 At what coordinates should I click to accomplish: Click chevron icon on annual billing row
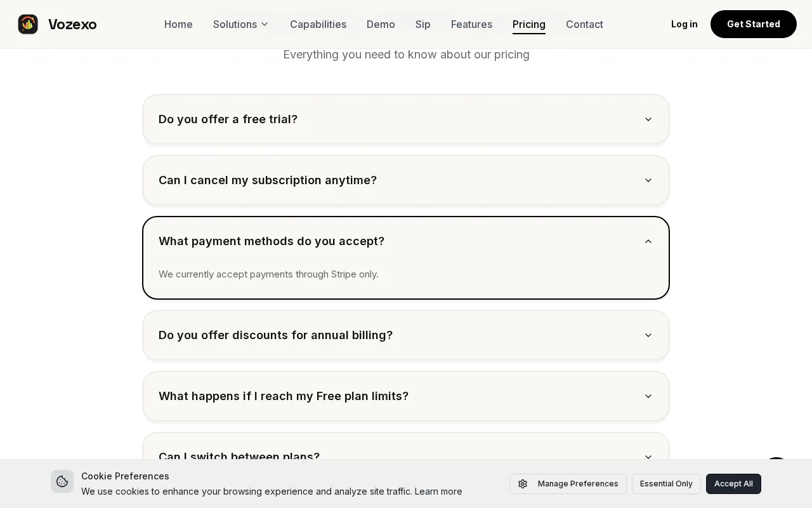(x=648, y=335)
